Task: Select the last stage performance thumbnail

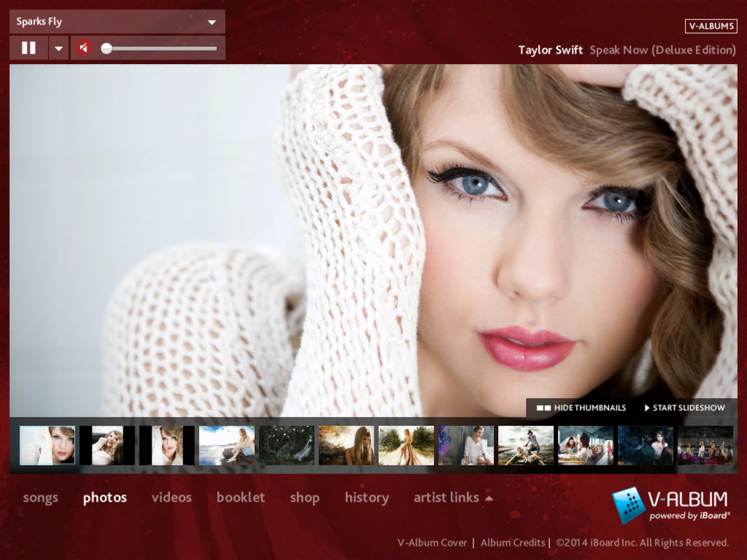Action: point(705,445)
